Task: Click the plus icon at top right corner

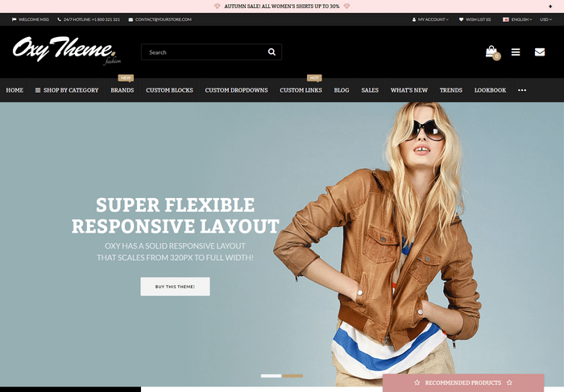Action: (x=551, y=6)
